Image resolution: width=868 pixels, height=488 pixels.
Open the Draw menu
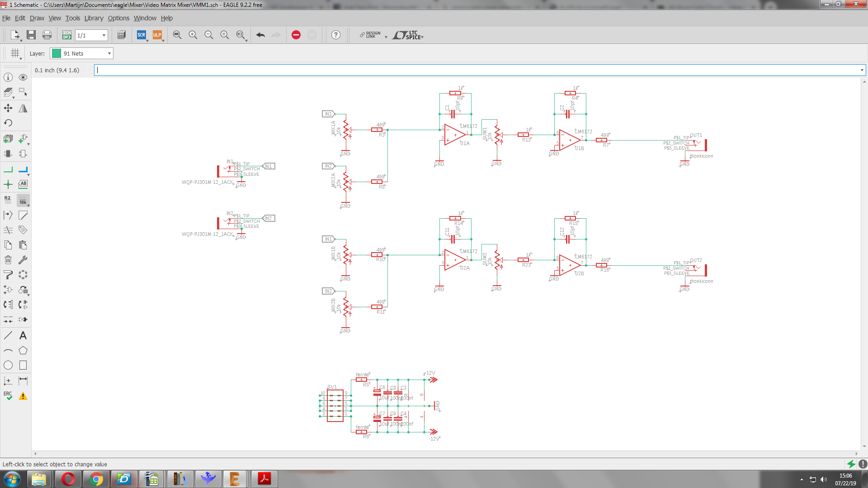[37, 18]
